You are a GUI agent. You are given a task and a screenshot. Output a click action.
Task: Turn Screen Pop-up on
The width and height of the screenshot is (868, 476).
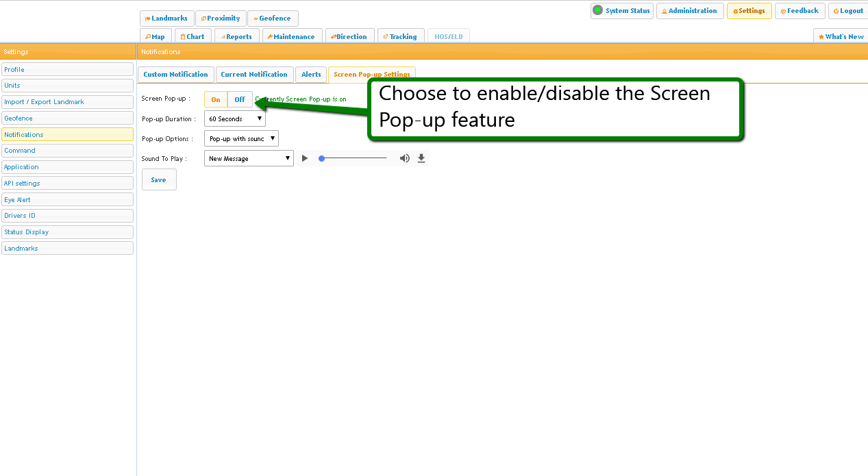coord(216,99)
